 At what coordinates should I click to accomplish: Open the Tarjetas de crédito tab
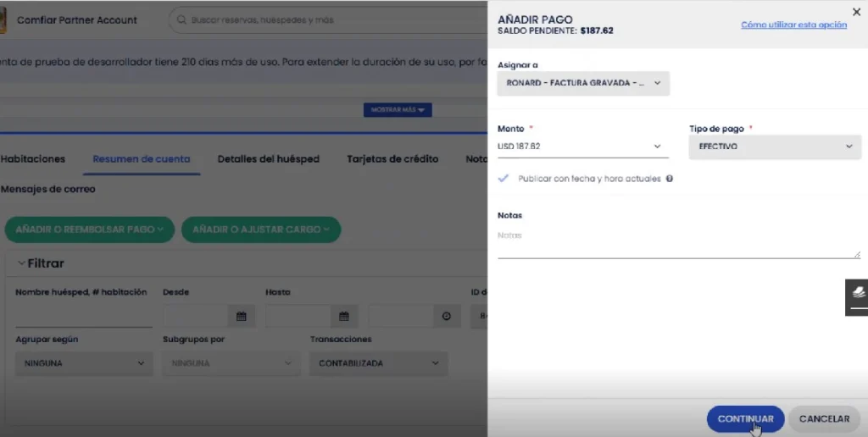point(392,159)
